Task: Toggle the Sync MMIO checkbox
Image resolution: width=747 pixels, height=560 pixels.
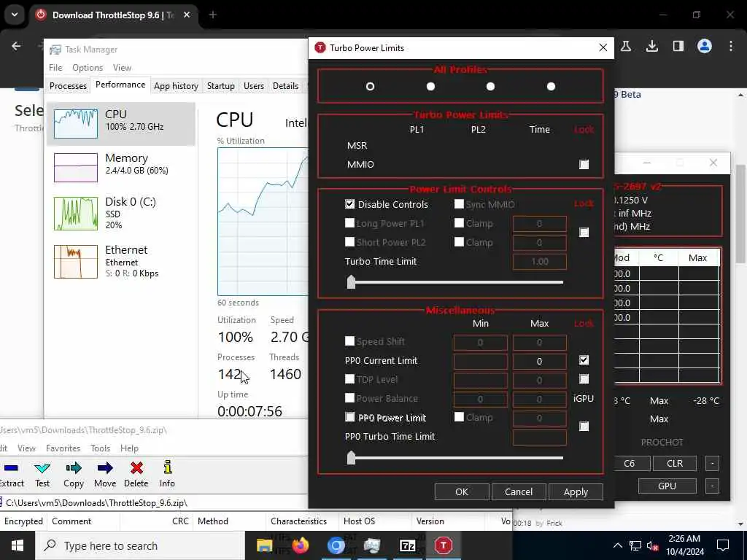Action: pyautogui.click(x=459, y=204)
